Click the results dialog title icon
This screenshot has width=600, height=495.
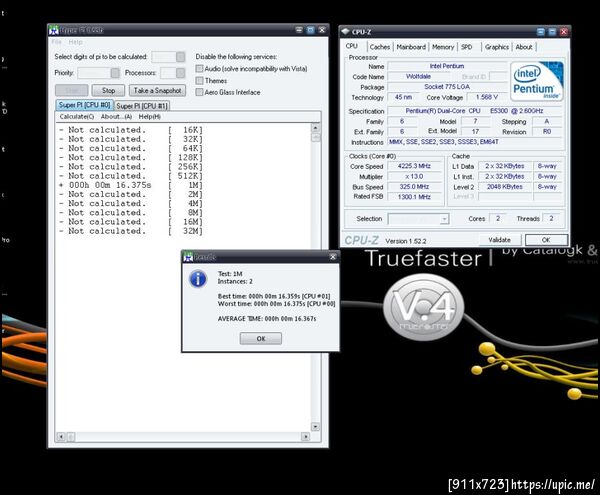(x=188, y=257)
